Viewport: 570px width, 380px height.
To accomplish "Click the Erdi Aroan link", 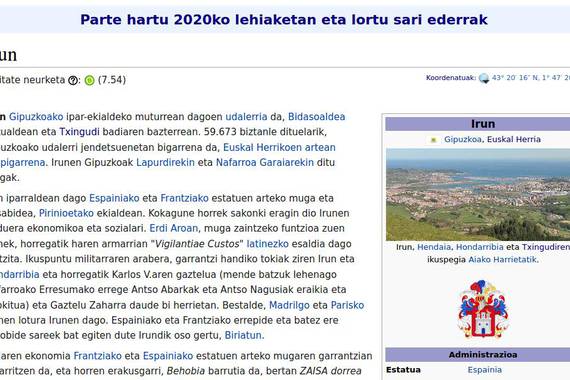I will 174,228.
